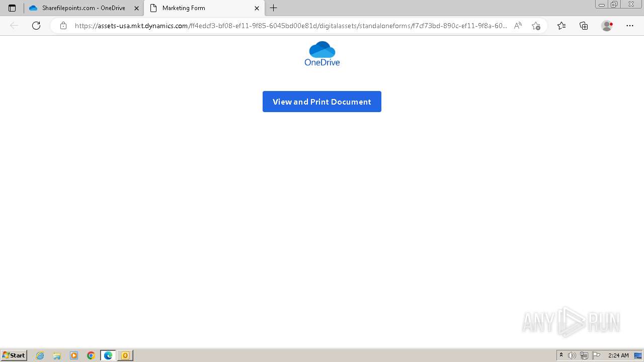The width and height of the screenshot is (644, 362).
Task: Switch to Sharefilepoints.com - OneDrive tab
Action: (x=84, y=8)
